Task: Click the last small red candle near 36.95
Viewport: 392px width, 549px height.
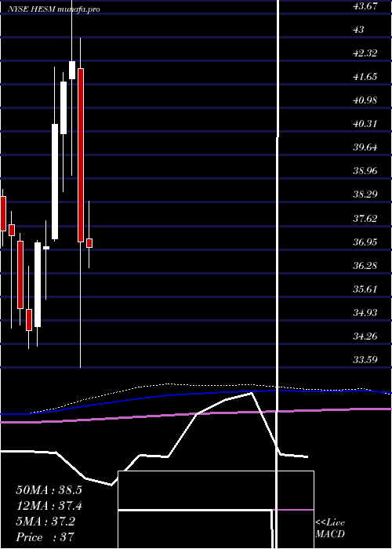Action: [x=89, y=243]
